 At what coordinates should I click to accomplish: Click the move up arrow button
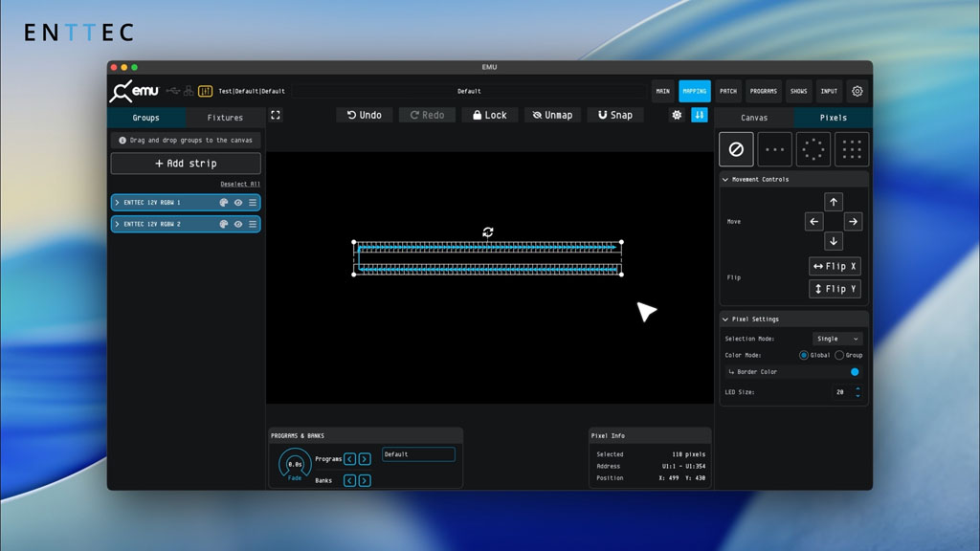pyautogui.click(x=834, y=202)
